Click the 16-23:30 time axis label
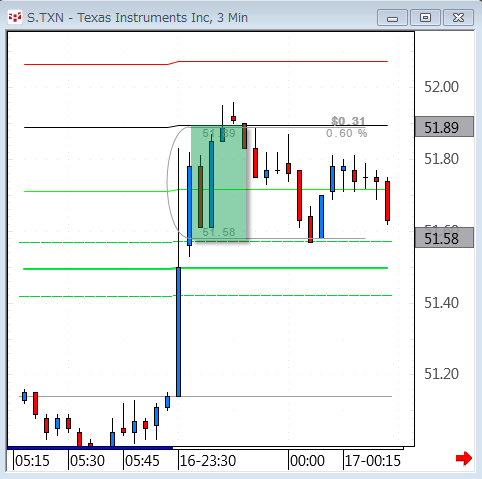The image size is (482, 479). [208, 461]
